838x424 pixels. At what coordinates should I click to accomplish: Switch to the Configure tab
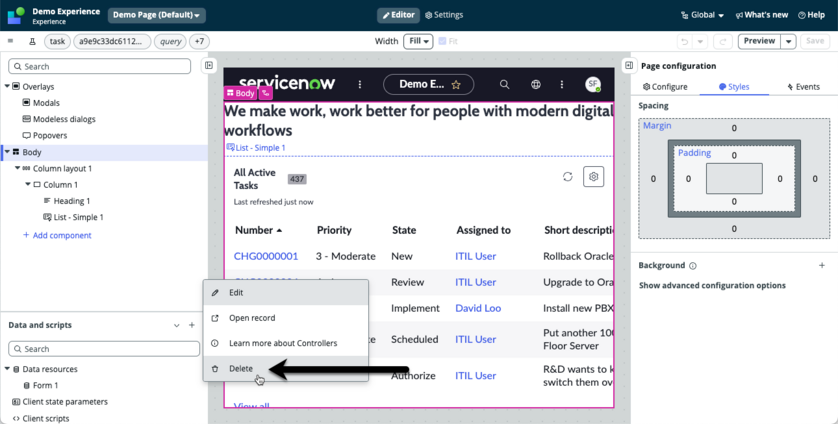pyautogui.click(x=665, y=87)
